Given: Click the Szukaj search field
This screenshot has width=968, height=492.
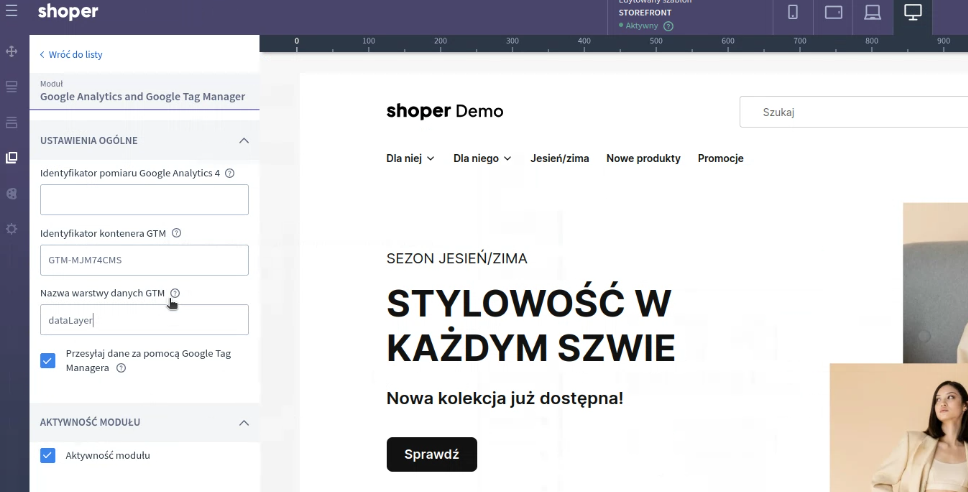Looking at the screenshot, I should coord(854,112).
